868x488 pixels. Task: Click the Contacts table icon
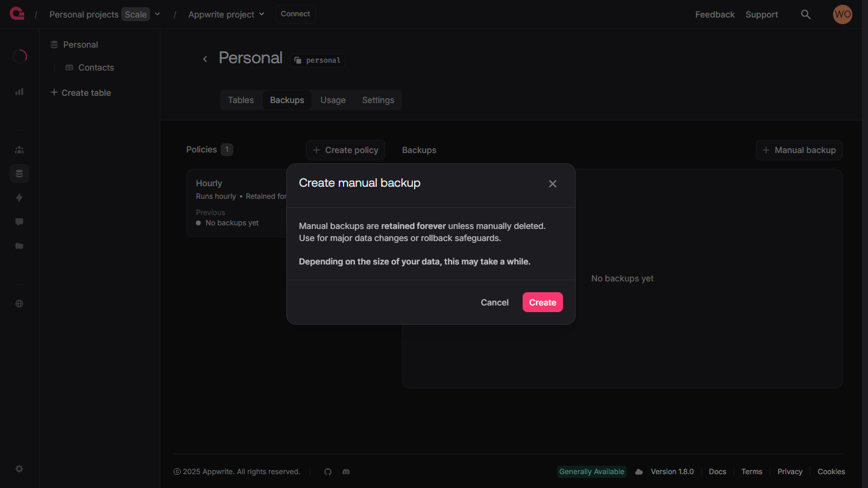[69, 67]
